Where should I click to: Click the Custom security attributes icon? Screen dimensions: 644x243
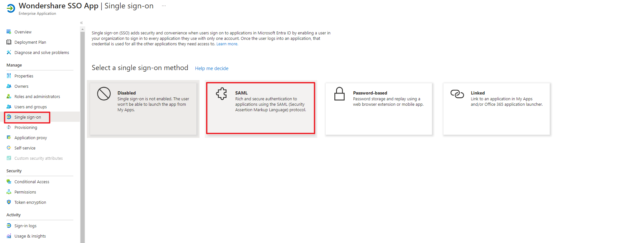[x=9, y=158]
